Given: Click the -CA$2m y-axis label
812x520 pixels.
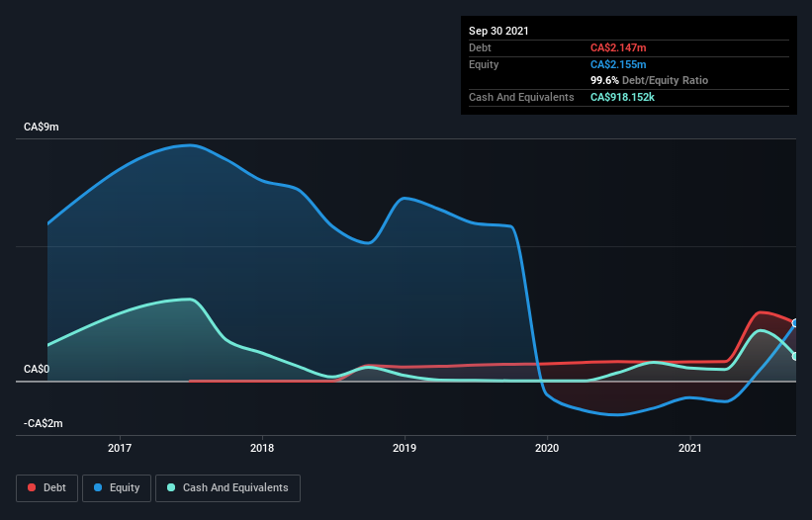Looking at the screenshot, I should point(44,424).
